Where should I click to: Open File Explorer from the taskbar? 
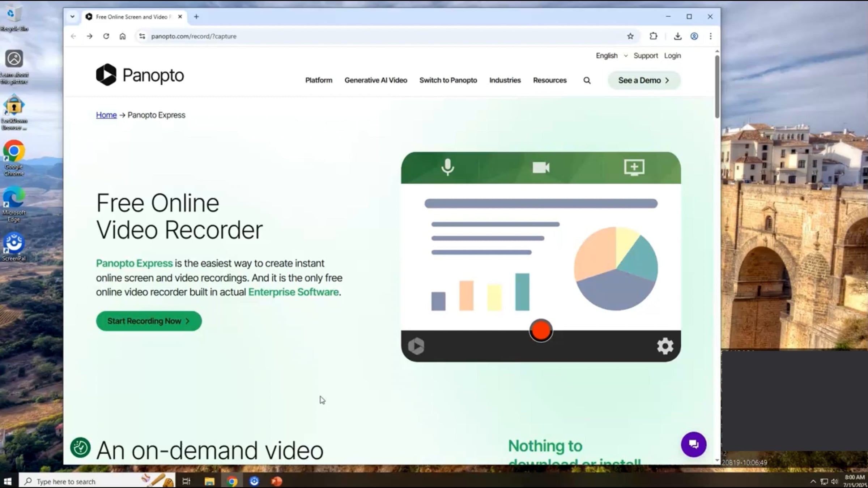[209, 481]
